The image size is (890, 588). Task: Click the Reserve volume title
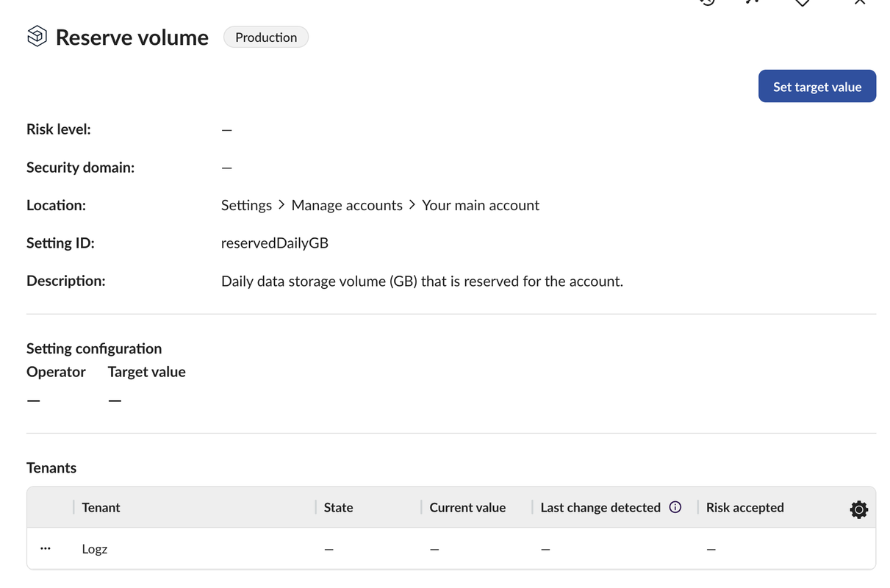(132, 37)
